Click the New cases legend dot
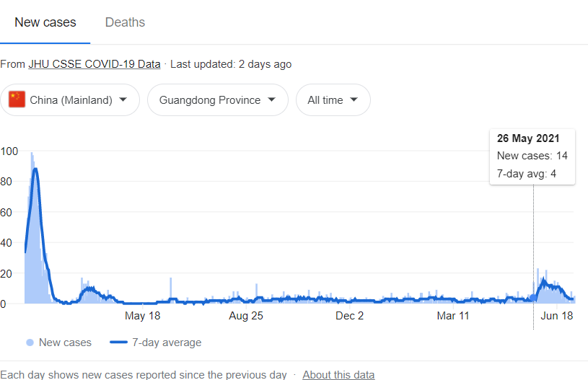This screenshot has width=588, height=380. [30, 343]
